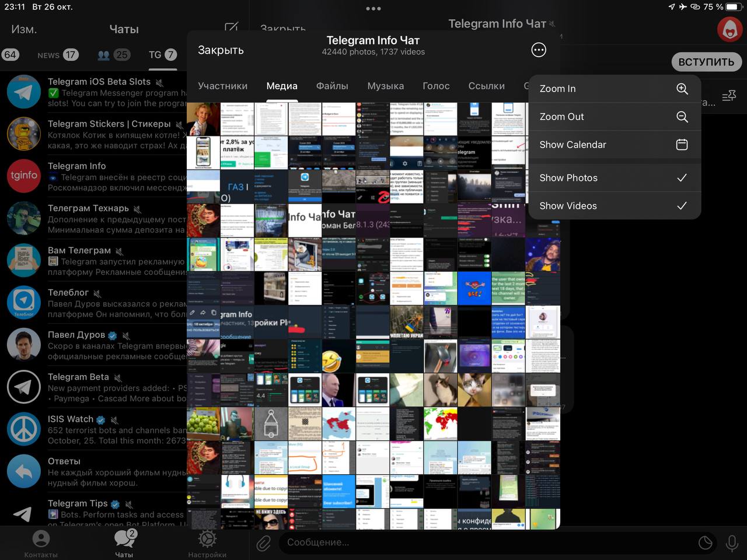Open the Putin portrait thumbnail
The width and height of the screenshot is (747, 560).
coord(338,390)
